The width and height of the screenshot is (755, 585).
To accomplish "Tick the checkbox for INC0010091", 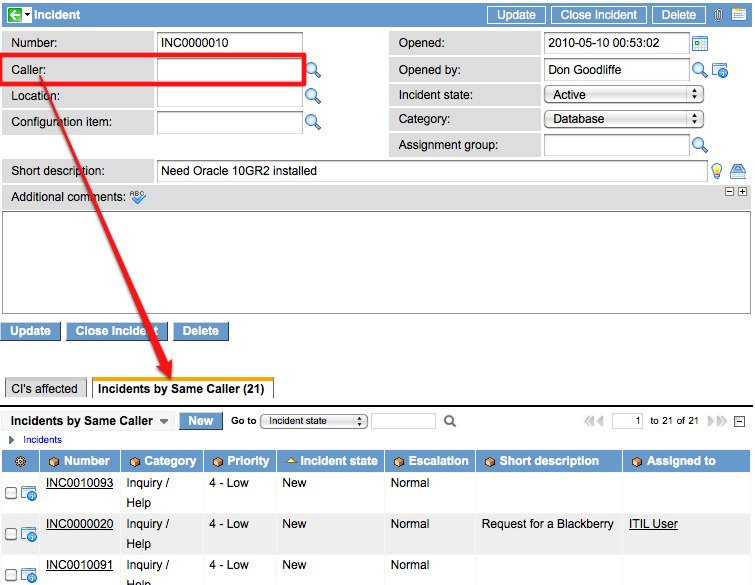I will 11,574.
